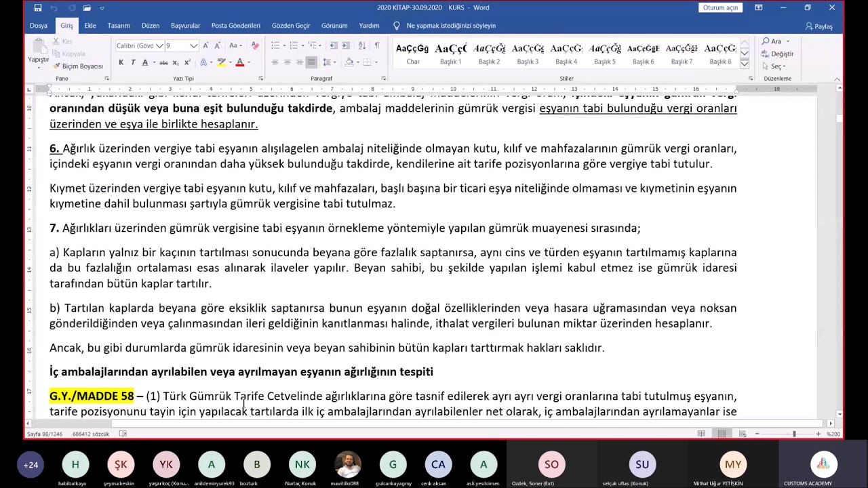Switch to web layout view in status bar
This screenshot has width=868, height=488.
(743, 434)
